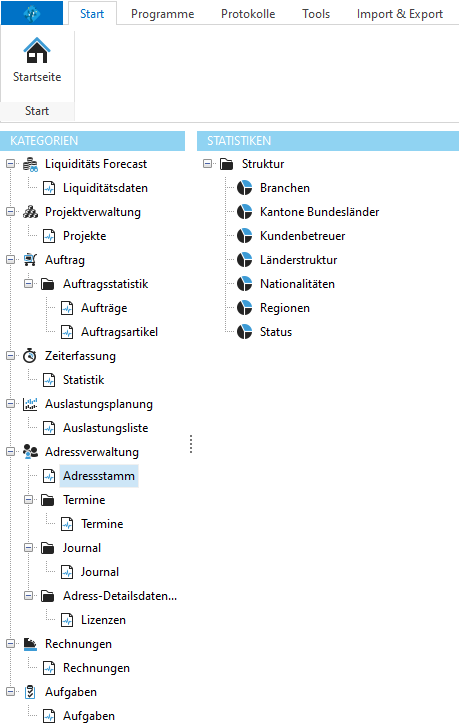Click the Länderstruktur pie chart icon
The width and height of the screenshot is (459, 728).
[245, 260]
